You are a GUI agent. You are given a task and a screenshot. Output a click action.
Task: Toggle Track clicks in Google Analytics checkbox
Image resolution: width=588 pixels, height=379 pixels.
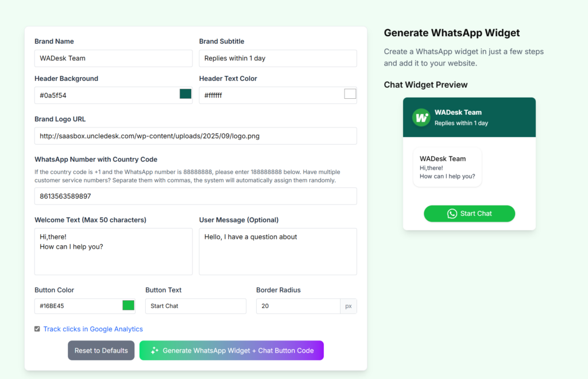click(37, 329)
